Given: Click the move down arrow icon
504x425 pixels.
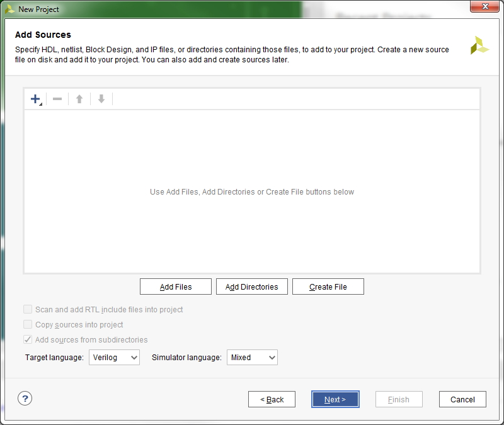Looking at the screenshot, I should [x=101, y=99].
